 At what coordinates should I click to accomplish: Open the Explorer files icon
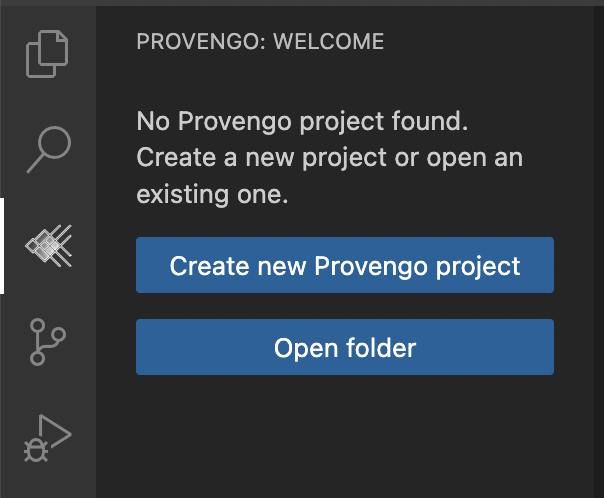click(48, 53)
